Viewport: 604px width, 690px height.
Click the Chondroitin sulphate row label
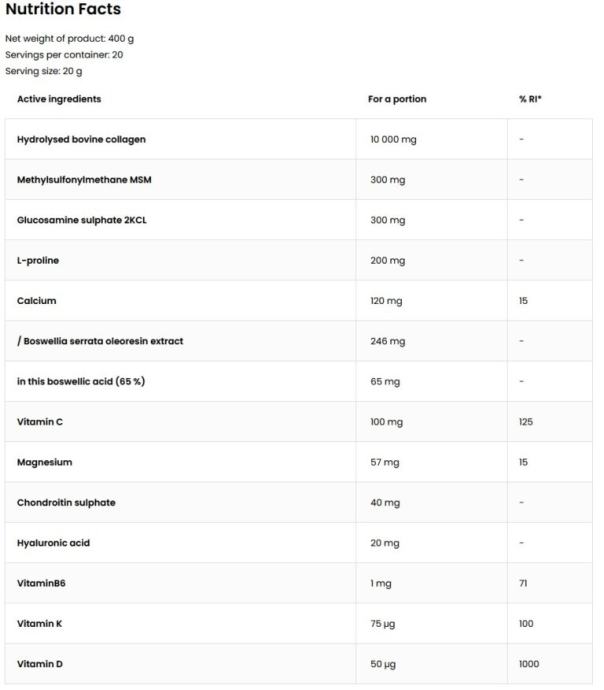point(66,502)
